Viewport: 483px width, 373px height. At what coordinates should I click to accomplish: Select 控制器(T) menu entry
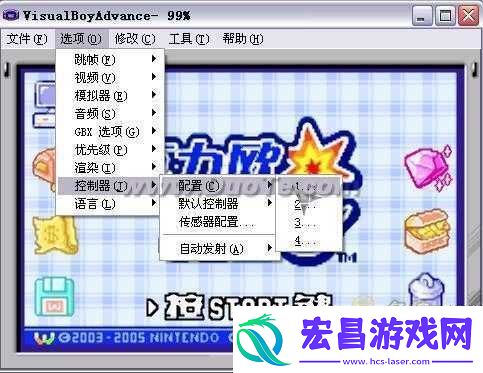(x=110, y=186)
